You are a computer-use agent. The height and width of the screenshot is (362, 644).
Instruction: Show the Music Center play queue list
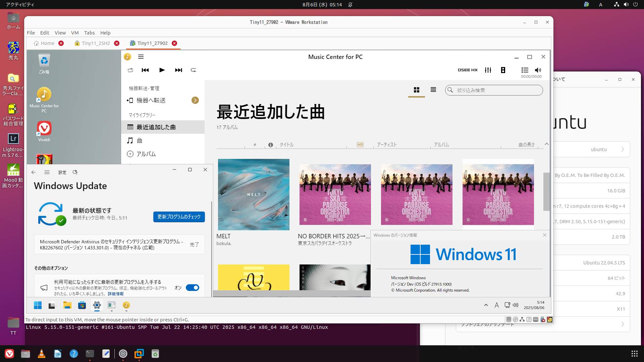[525, 70]
